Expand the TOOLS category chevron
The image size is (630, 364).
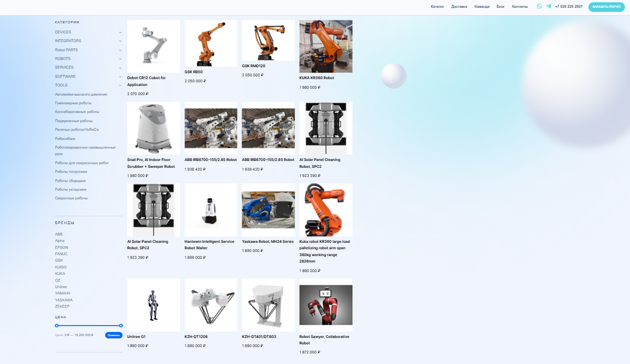click(120, 85)
